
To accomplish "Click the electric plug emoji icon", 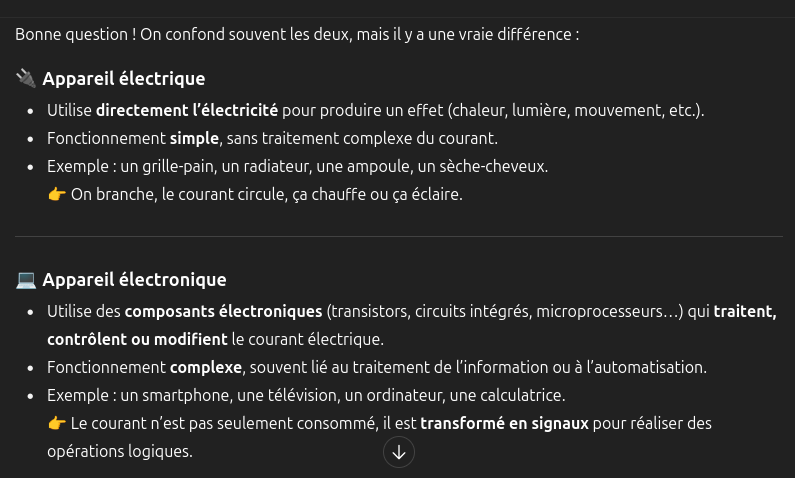I will coord(26,78).
